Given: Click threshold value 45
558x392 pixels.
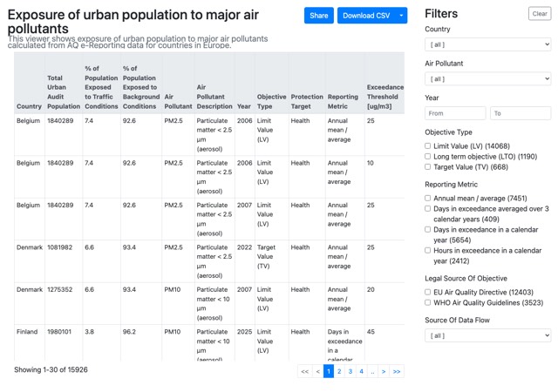Looking at the screenshot, I should point(371,332).
